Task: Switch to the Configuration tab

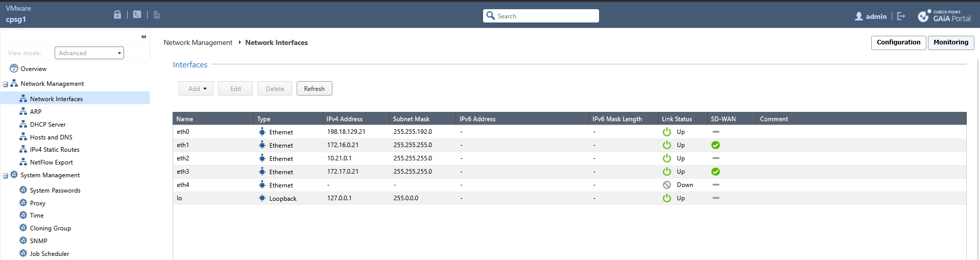Action: coord(898,42)
